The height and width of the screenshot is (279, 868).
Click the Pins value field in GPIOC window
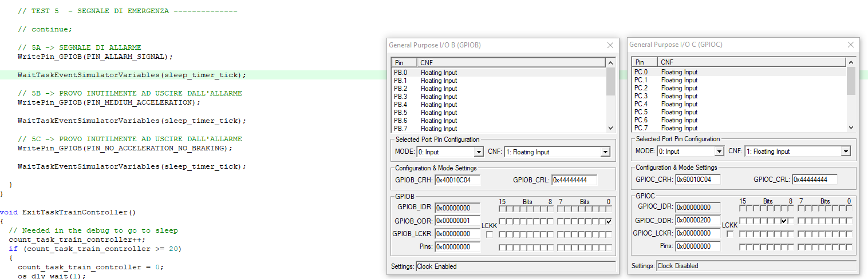point(698,246)
